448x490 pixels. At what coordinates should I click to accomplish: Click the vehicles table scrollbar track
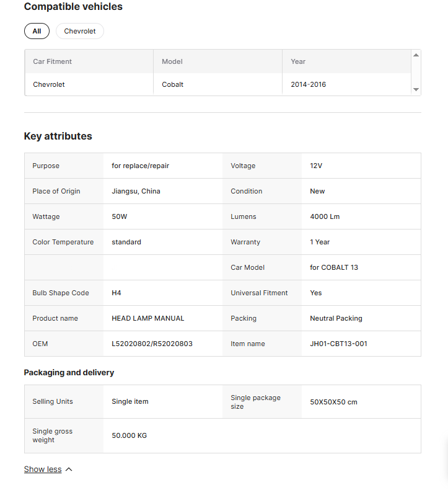click(416, 73)
